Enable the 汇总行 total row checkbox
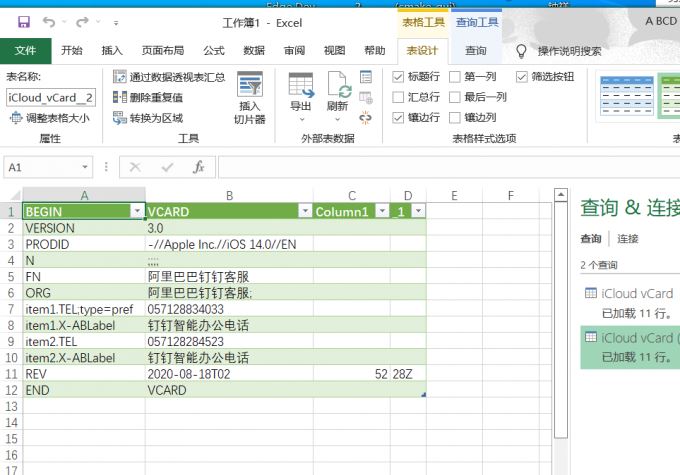This screenshot has height=475, width=680. [x=398, y=97]
